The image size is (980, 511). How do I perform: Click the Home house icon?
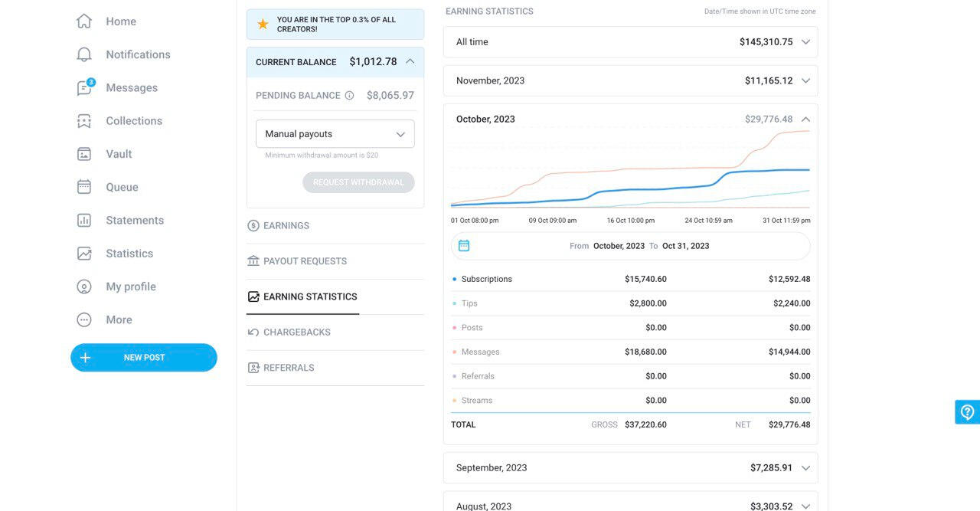tap(84, 21)
